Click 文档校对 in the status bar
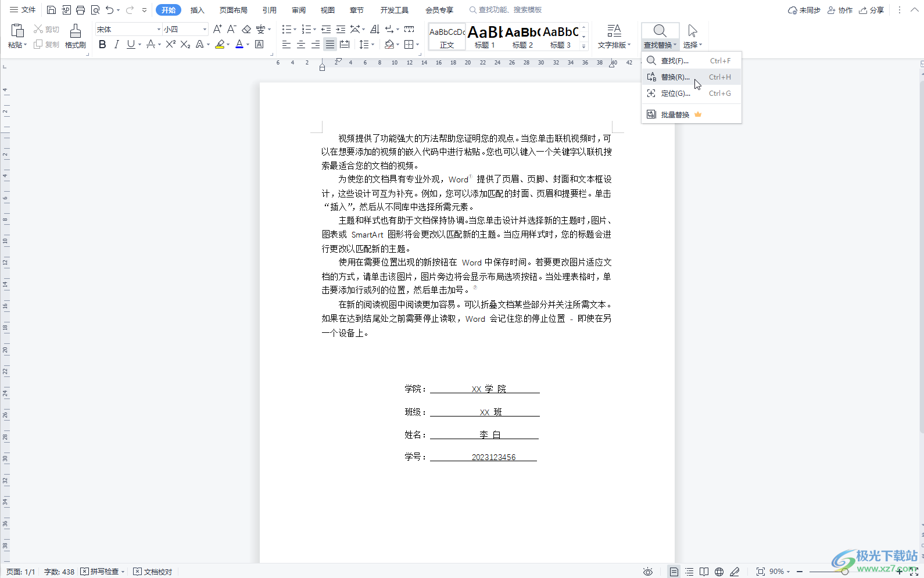 pos(153,572)
